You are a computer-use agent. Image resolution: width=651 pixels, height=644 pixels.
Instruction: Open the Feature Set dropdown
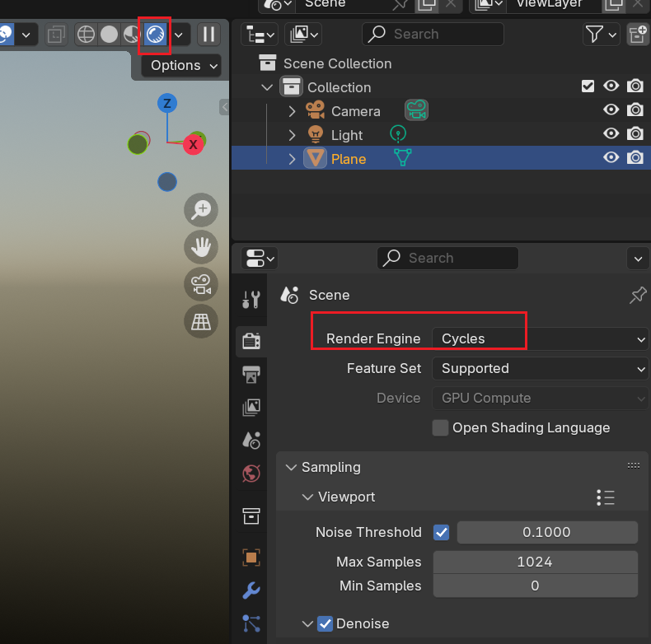pyautogui.click(x=540, y=368)
